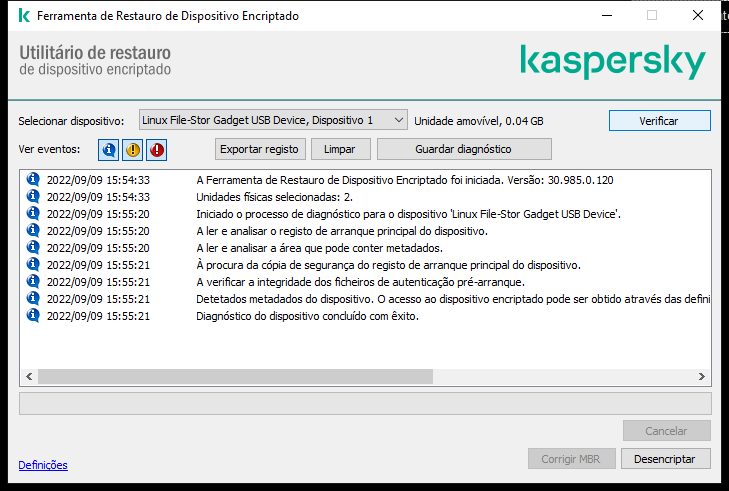Select log entry with version 30.985.0.120
Image resolution: width=729 pixels, height=491 pixels.
[365, 180]
